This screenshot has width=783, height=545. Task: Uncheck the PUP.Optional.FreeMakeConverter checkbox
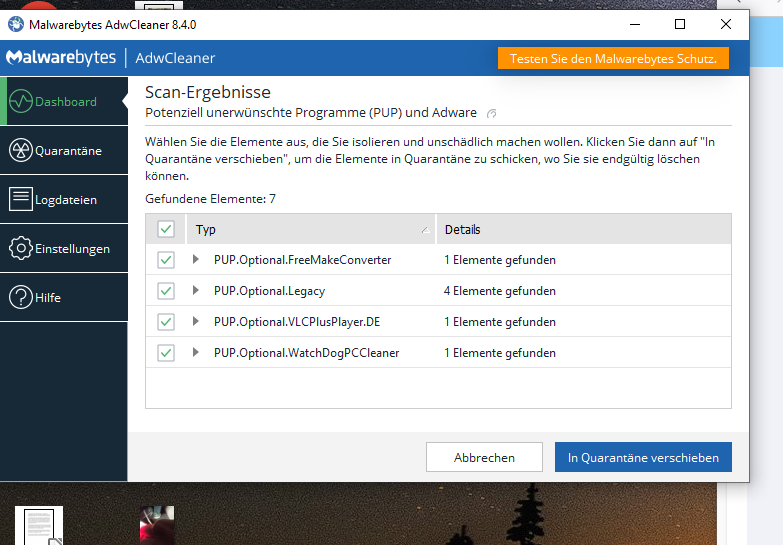(x=166, y=260)
